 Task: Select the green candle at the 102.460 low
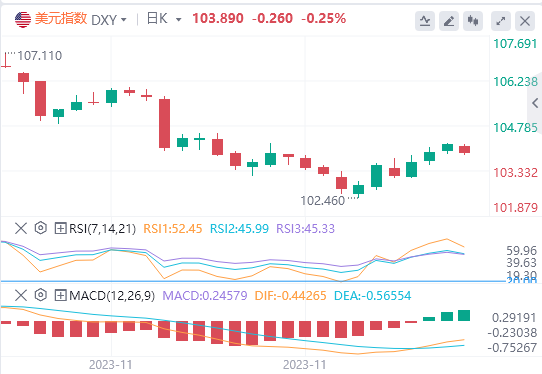click(358, 189)
